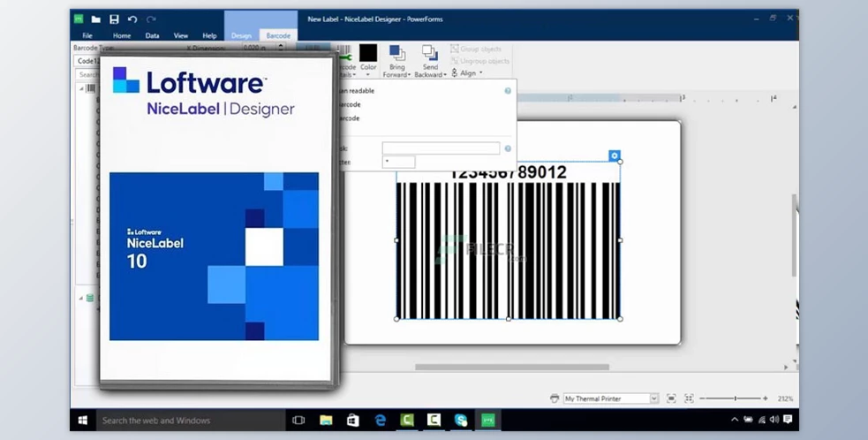Viewport: 868px width, 440px height.
Task: Open Task View on the taskbar
Action: point(298,420)
